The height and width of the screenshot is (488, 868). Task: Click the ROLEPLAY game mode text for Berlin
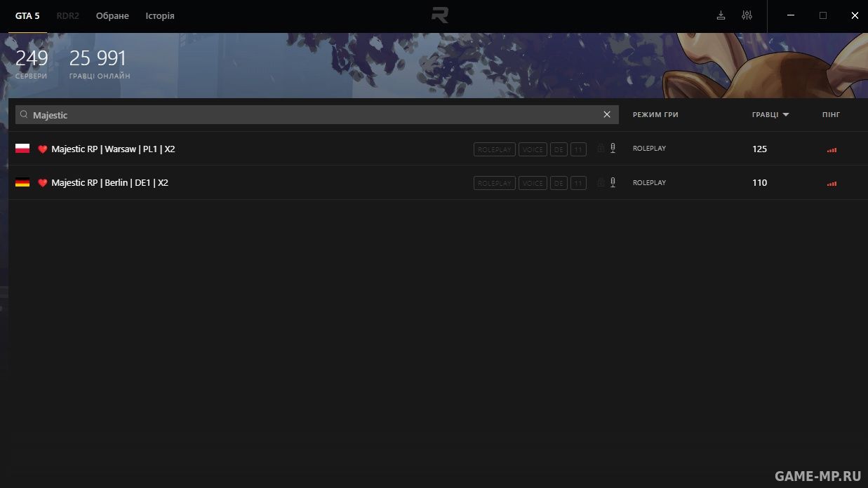coord(649,182)
